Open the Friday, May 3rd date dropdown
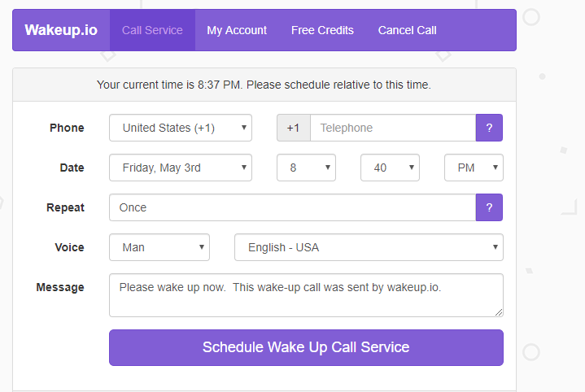The image size is (585, 392). click(x=181, y=168)
